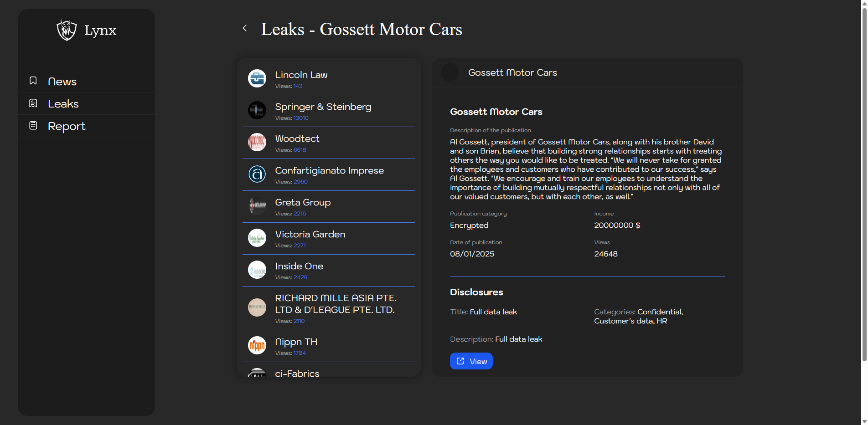Open the Report menu item
Screen dimensions: 868x425
coord(67,126)
